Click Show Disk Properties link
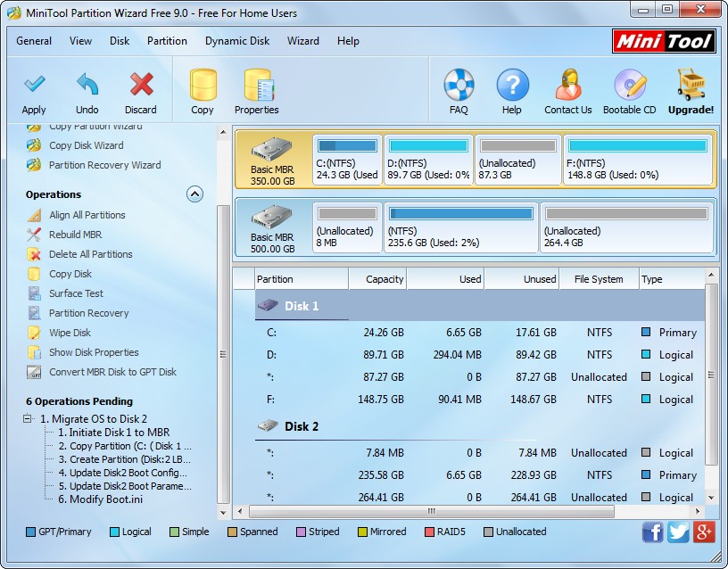The height and width of the screenshot is (569, 728). click(94, 352)
